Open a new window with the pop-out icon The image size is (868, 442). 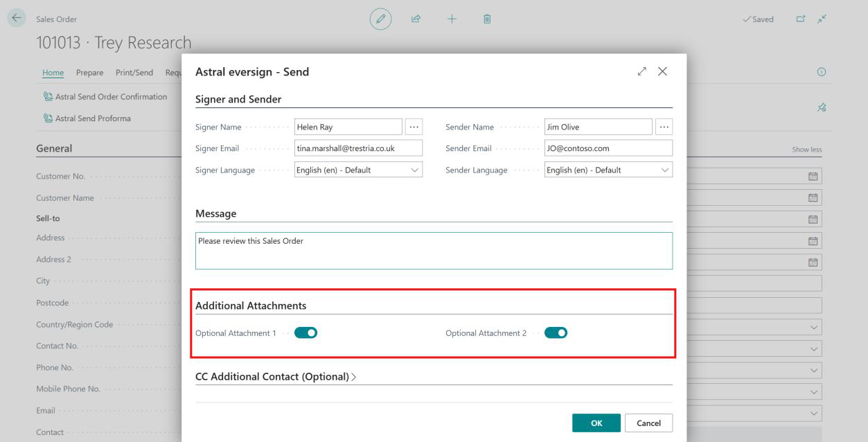[x=799, y=19]
